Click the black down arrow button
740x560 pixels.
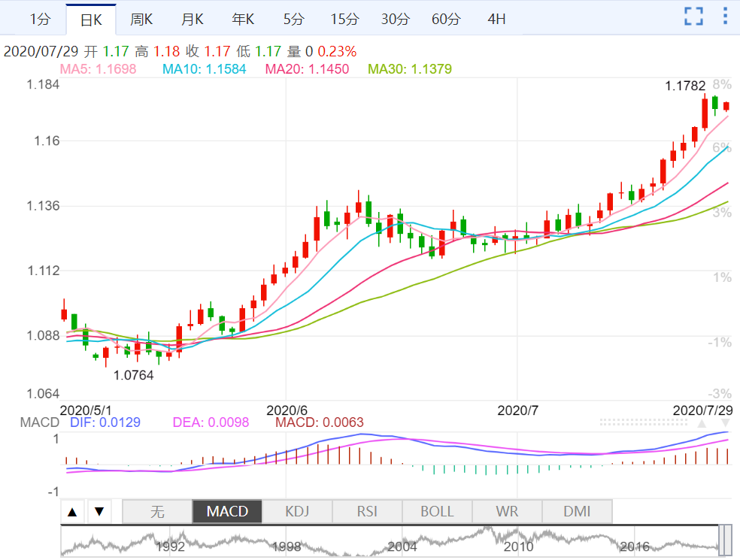click(x=99, y=513)
